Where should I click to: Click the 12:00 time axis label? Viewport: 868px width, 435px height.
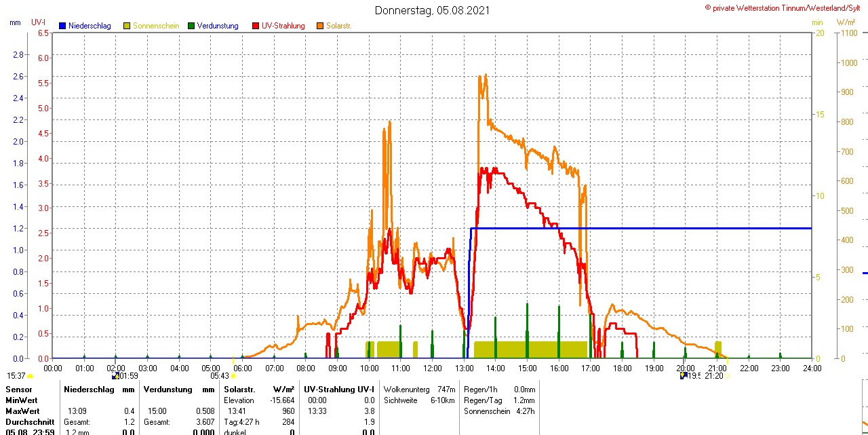pos(433,368)
